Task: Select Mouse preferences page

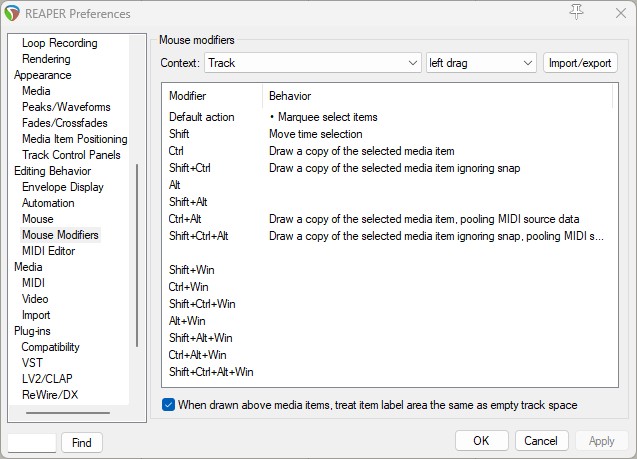Action: point(37,219)
